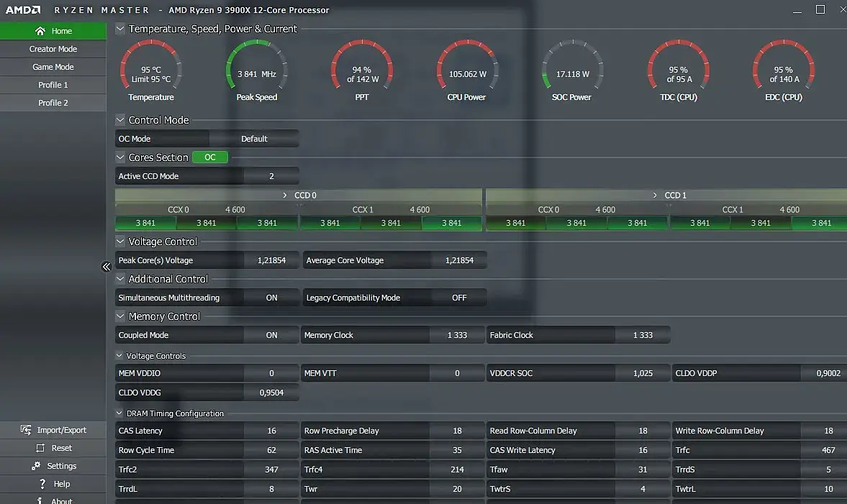The height and width of the screenshot is (504, 847).
Task: Click VDDCR SOC value 1,025
Action: coord(643,373)
